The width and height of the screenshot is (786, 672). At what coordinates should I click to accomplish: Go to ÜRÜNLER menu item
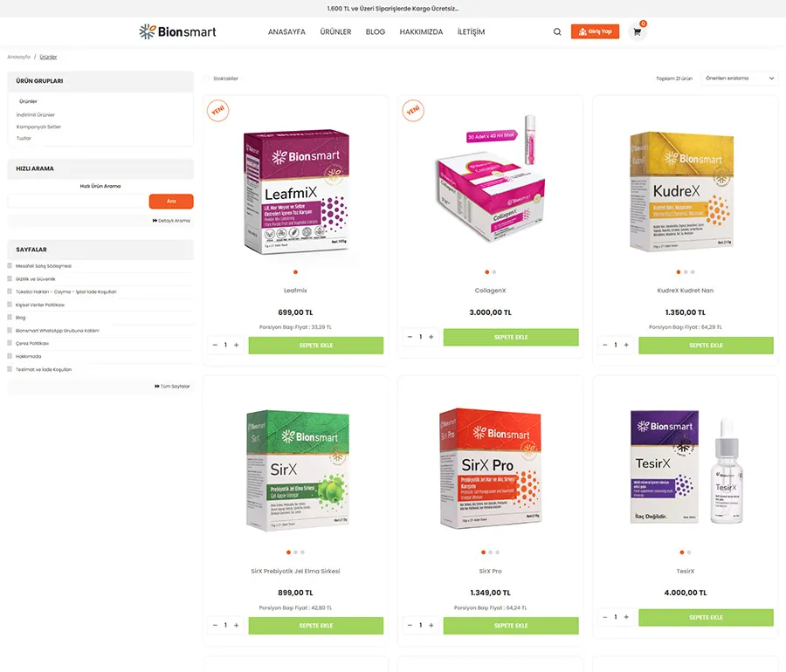[x=335, y=31]
